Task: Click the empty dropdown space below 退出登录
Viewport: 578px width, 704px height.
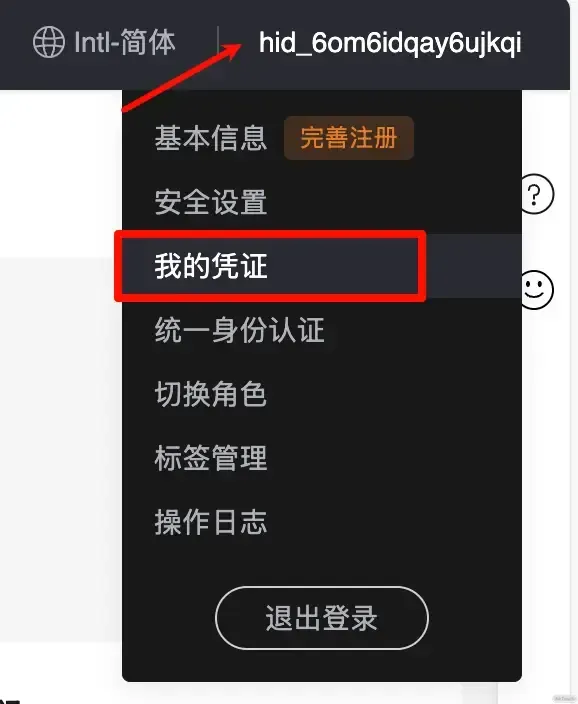Action: (322, 665)
